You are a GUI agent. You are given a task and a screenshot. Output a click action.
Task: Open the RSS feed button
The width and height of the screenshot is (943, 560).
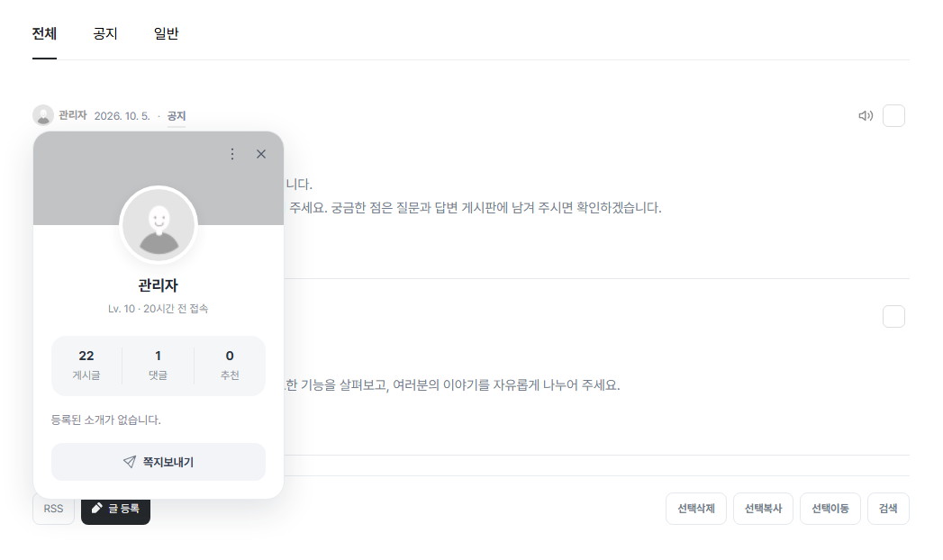click(x=53, y=509)
